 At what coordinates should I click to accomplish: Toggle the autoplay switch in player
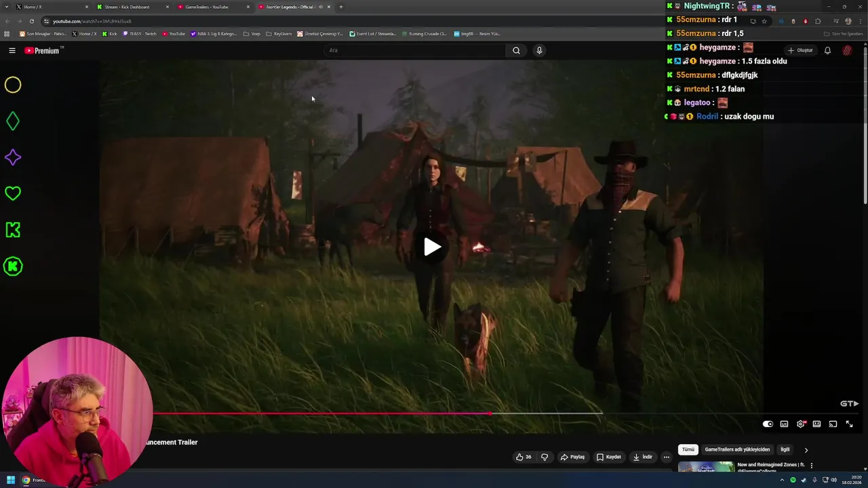(768, 424)
